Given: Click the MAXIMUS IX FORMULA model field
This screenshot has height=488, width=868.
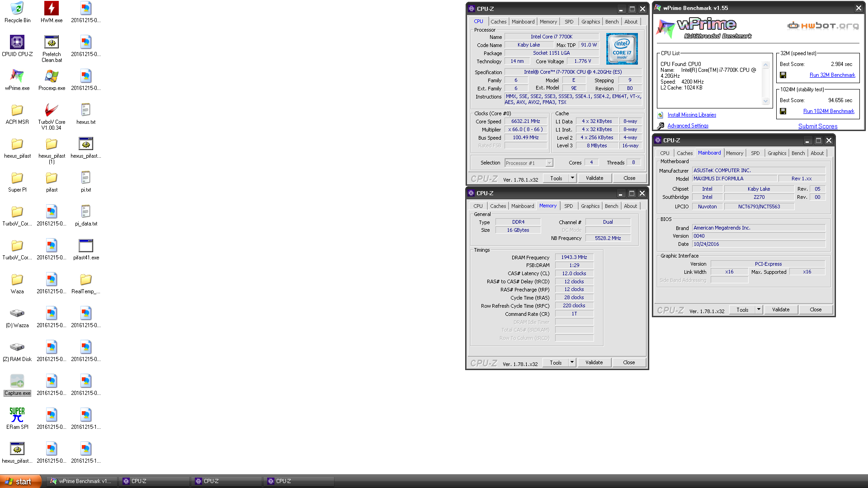Looking at the screenshot, I should pyautogui.click(x=735, y=178).
